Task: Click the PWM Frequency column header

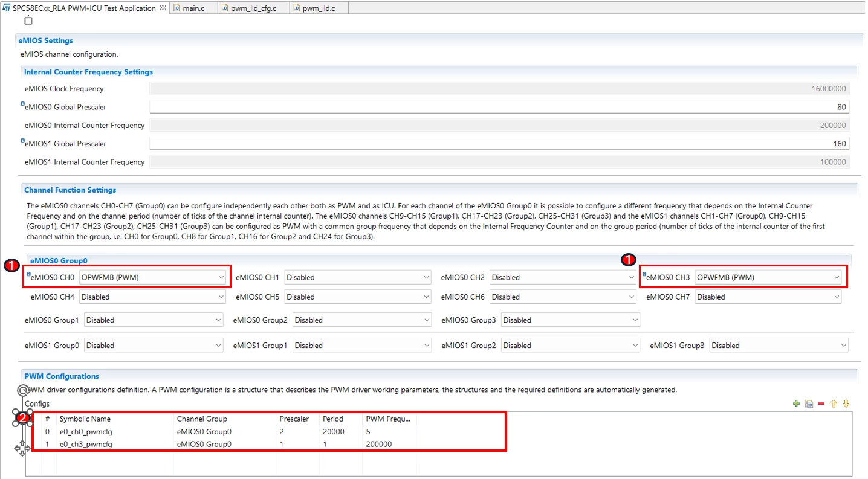Action: (x=388, y=419)
